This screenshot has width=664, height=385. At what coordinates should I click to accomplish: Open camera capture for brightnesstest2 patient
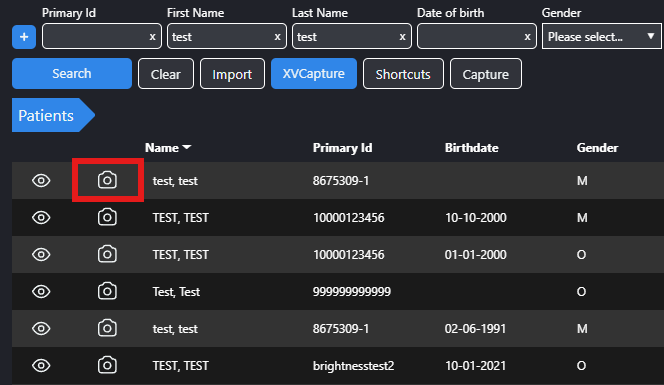(107, 365)
